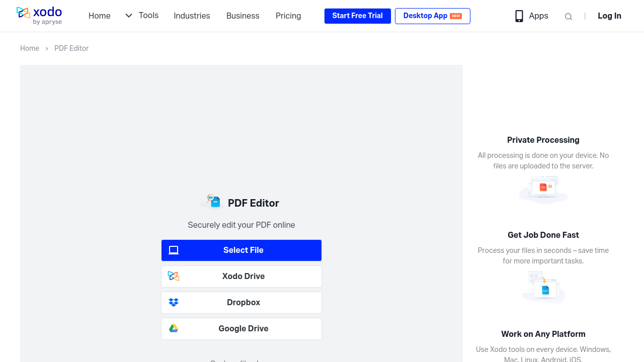Click the Log In link
The image size is (644, 362).
[609, 16]
